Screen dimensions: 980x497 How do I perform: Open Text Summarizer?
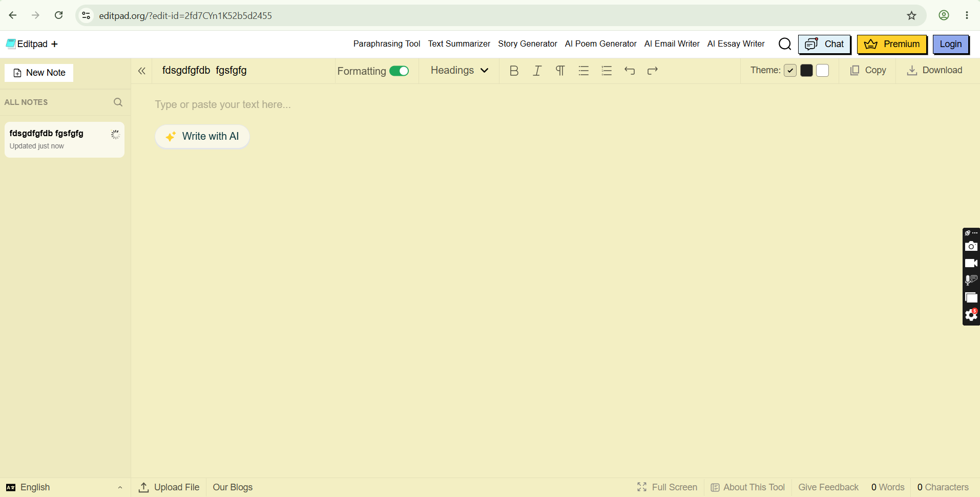[459, 44]
